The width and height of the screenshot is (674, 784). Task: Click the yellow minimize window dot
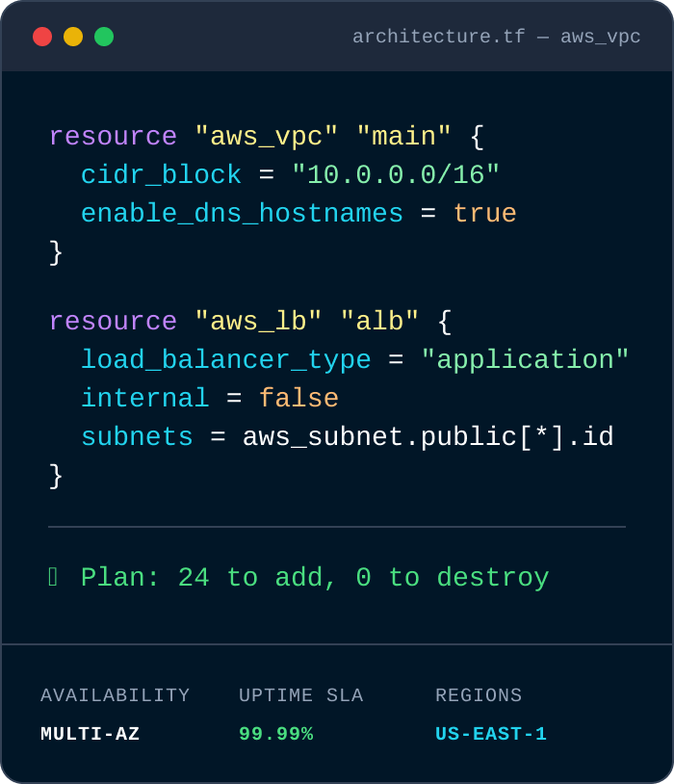tap(73, 37)
